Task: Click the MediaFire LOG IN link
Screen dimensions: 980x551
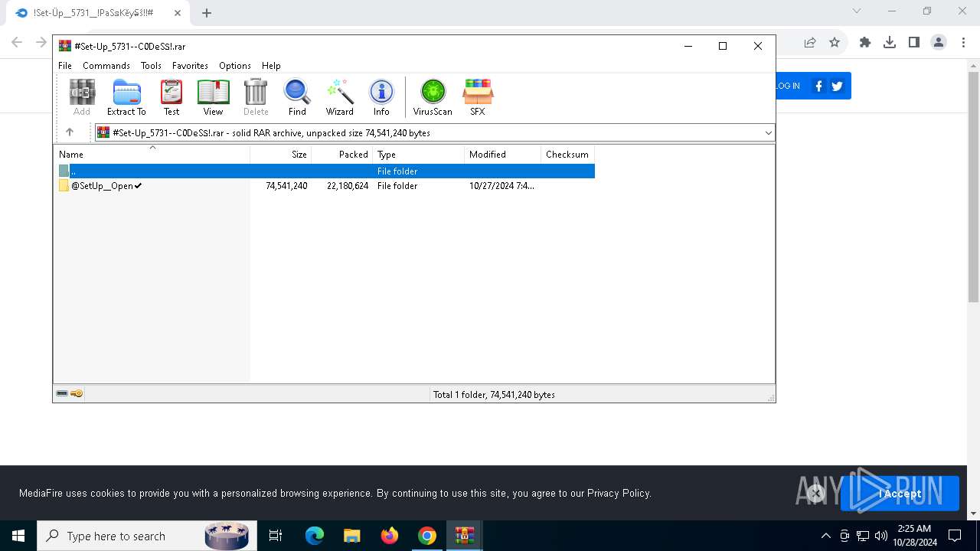Action: 788,86
